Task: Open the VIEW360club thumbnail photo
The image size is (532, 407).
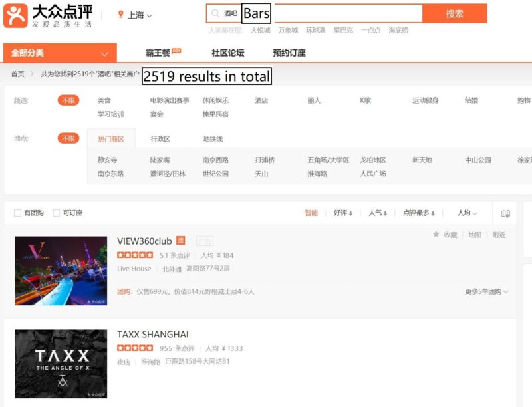Action: point(61,271)
